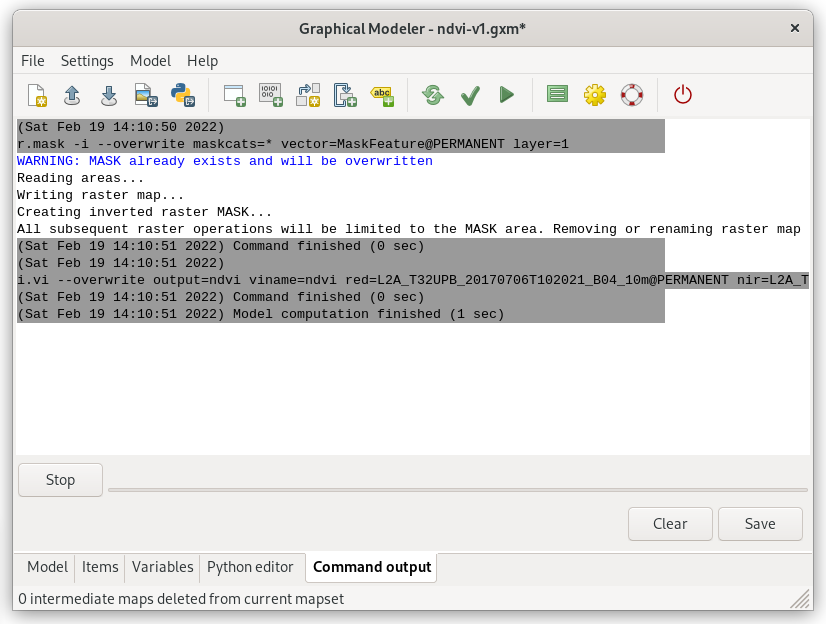826x624 pixels.
Task: Add GRASS command to model icon
Action: click(x=234, y=95)
